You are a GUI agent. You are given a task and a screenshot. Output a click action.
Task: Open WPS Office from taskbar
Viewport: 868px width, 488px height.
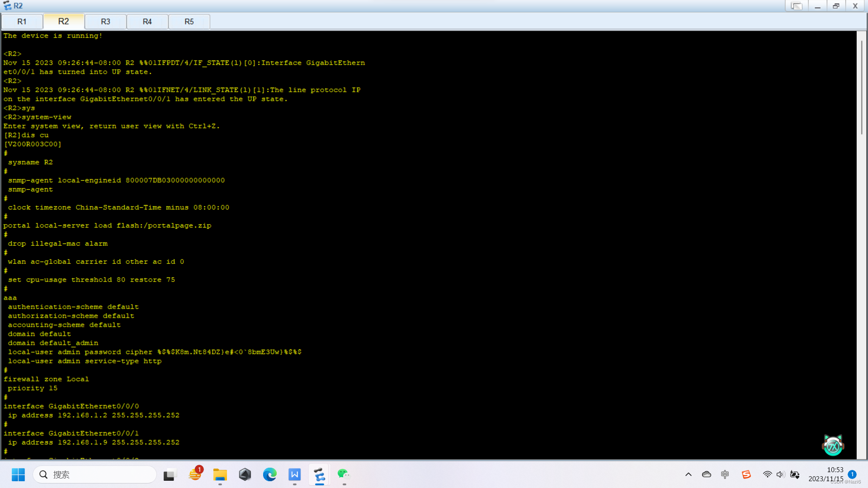coord(295,474)
